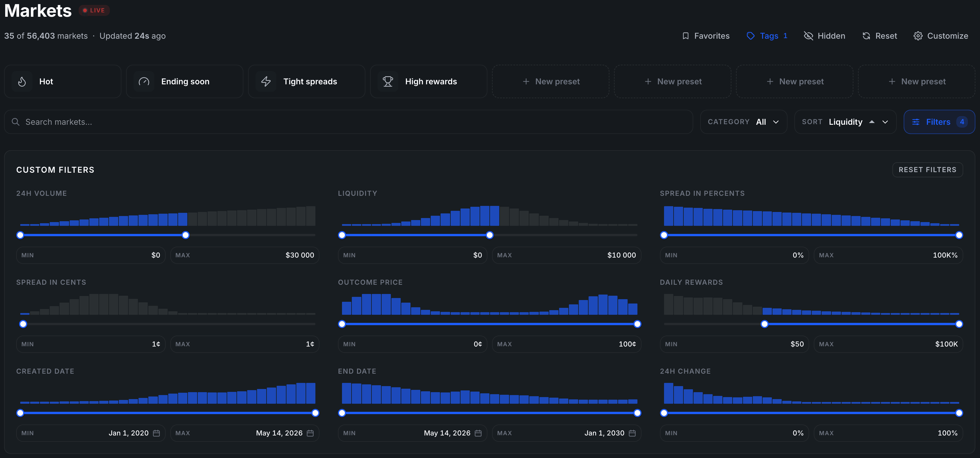Open the Tags filter with count 1

(767, 36)
